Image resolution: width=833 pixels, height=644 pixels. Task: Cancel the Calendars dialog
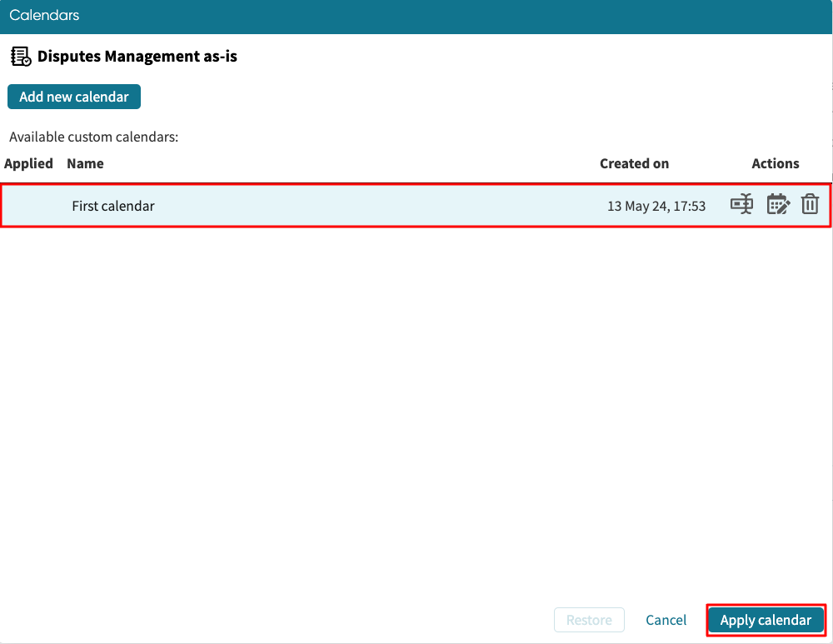666,620
